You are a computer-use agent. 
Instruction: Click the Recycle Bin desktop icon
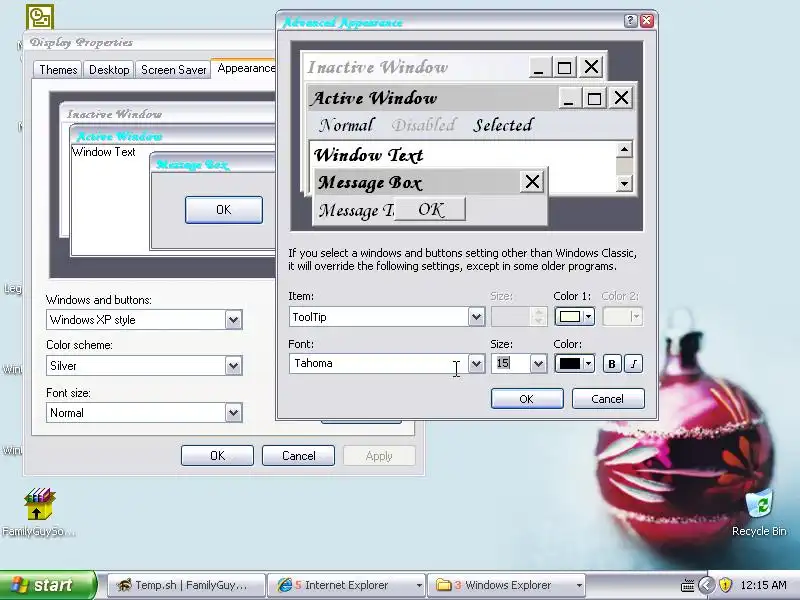click(x=759, y=513)
